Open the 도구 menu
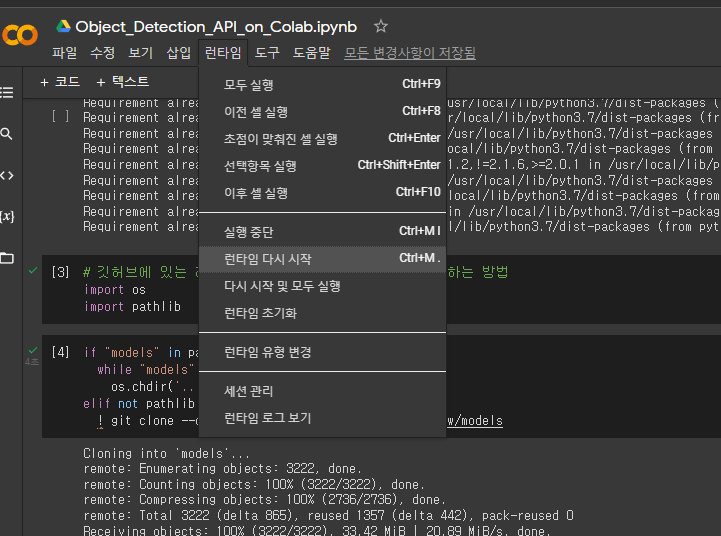This screenshot has width=721, height=536. tap(267, 52)
